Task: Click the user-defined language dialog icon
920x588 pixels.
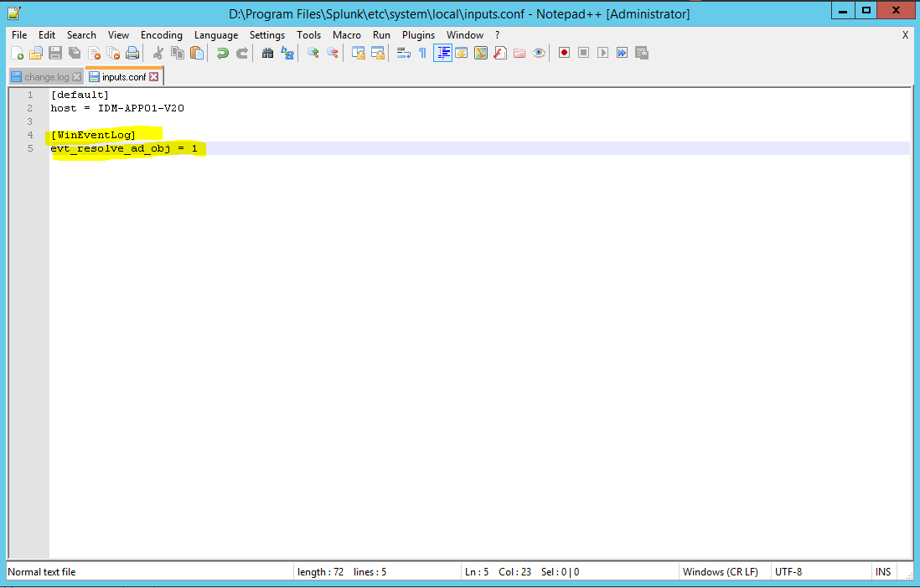Action: point(462,54)
